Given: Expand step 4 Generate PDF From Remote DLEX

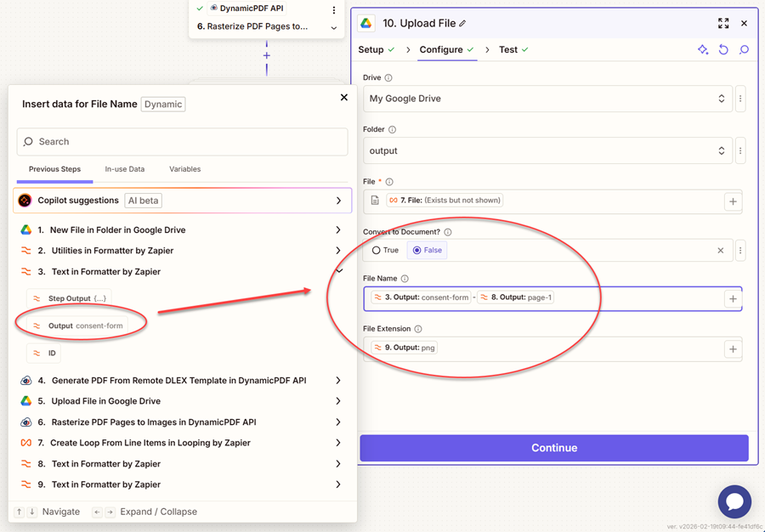Looking at the screenshot, I should [338, 381].
